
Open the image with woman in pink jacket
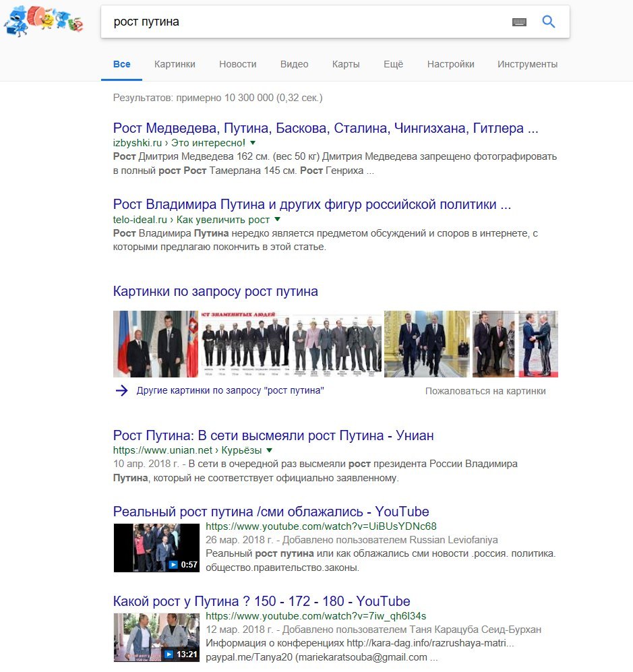337,344
